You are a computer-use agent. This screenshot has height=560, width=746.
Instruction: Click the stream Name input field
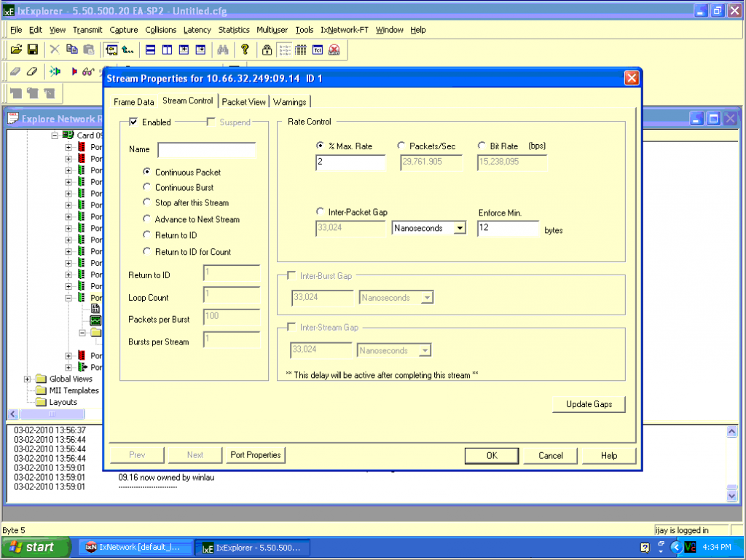tap(207, 150)
